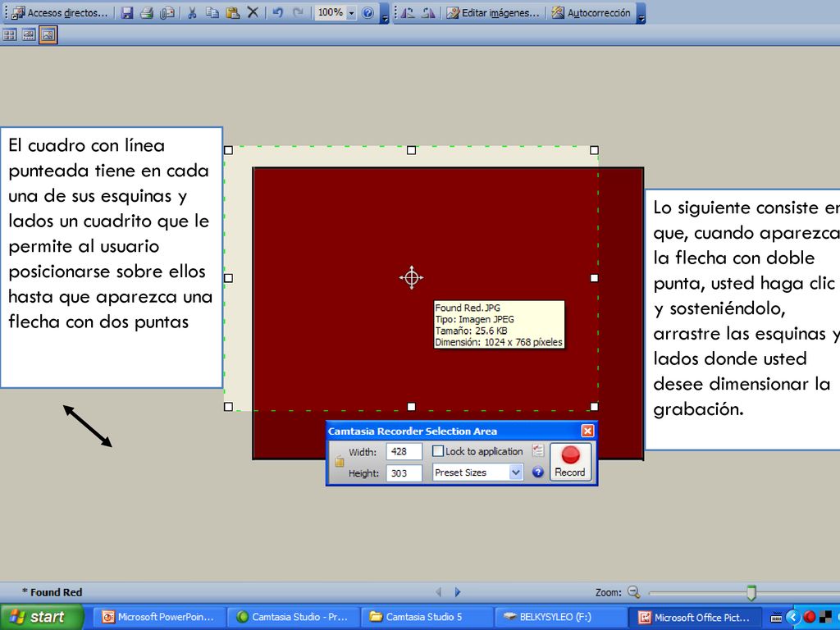The width and height of the screenshot is (840, 630).
Task: Expand the formatting toolbar options arrow
Action: 641,14
